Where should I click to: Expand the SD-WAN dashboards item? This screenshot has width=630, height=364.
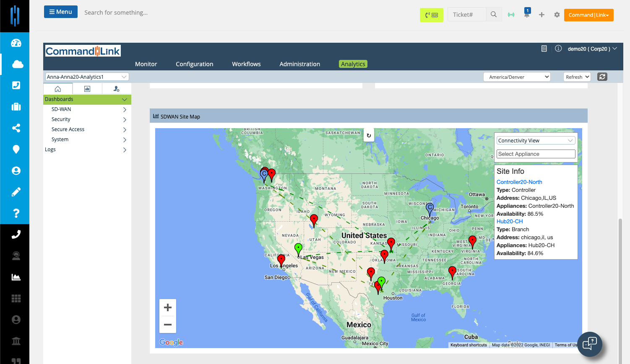(x=87, y=109)
